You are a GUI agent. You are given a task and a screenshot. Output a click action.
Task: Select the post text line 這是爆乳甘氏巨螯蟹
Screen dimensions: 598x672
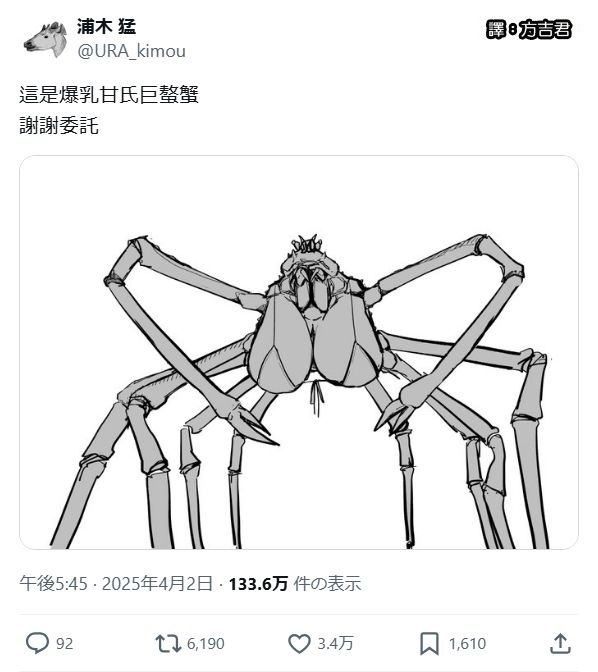coord(109,95)
